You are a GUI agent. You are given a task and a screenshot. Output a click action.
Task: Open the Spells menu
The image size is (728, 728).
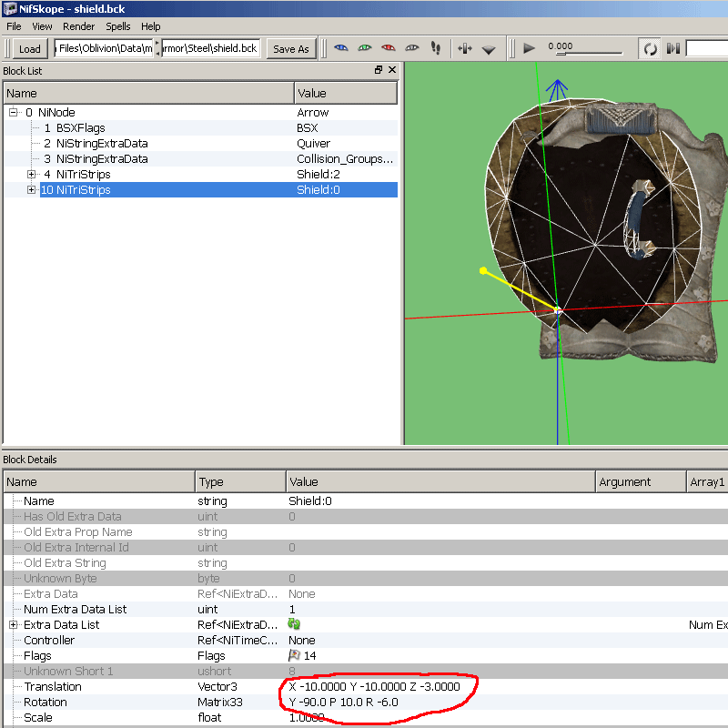[118, 26]
